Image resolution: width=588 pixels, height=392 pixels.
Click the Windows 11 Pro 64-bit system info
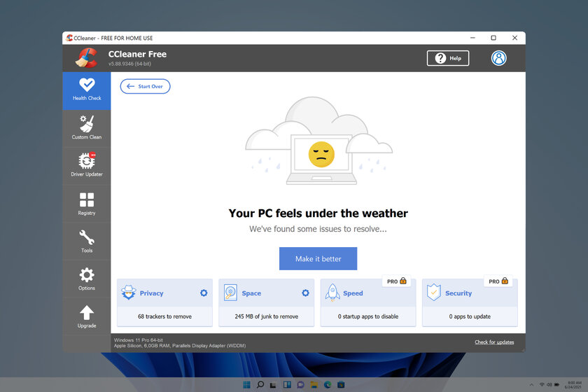[139, 340]
